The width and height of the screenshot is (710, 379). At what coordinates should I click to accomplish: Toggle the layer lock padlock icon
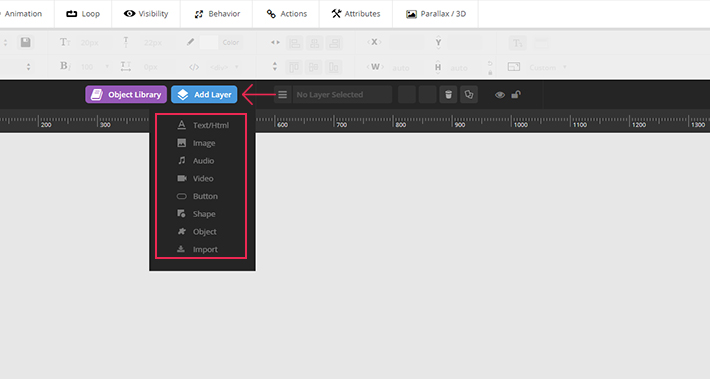click(516, 95)
